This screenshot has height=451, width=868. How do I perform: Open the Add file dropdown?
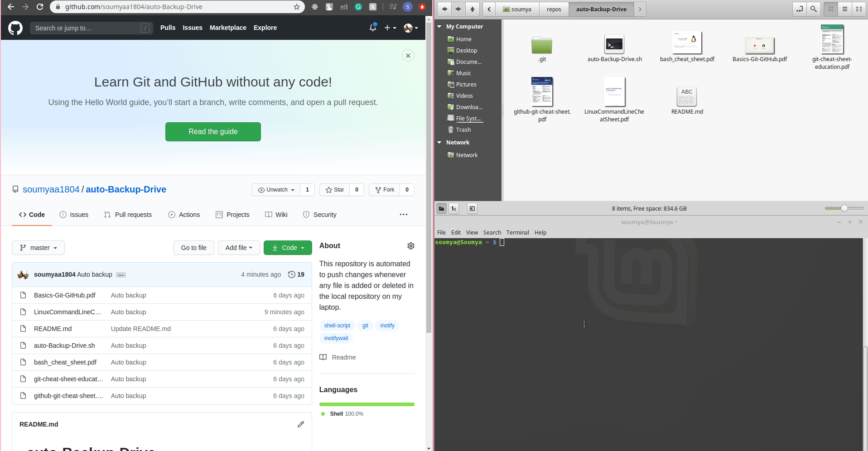239,248
